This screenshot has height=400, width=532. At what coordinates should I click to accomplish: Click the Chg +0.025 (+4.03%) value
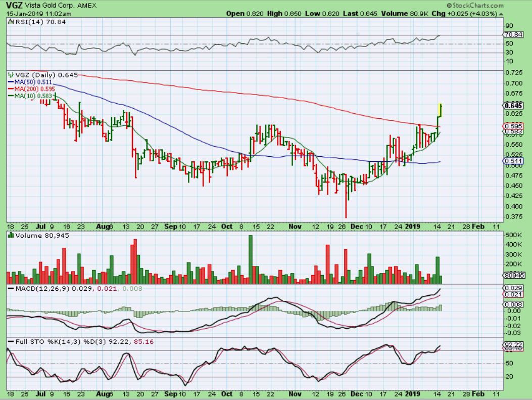(x=464, y=14)
